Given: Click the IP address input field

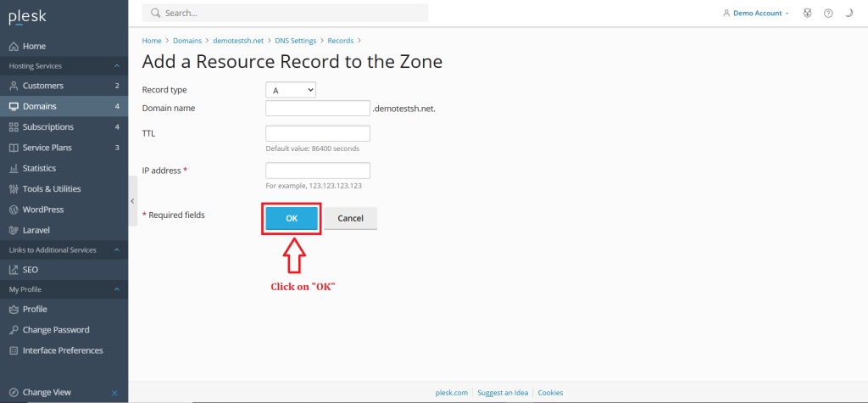Looking at the screenshot, I should click(318, 171).
